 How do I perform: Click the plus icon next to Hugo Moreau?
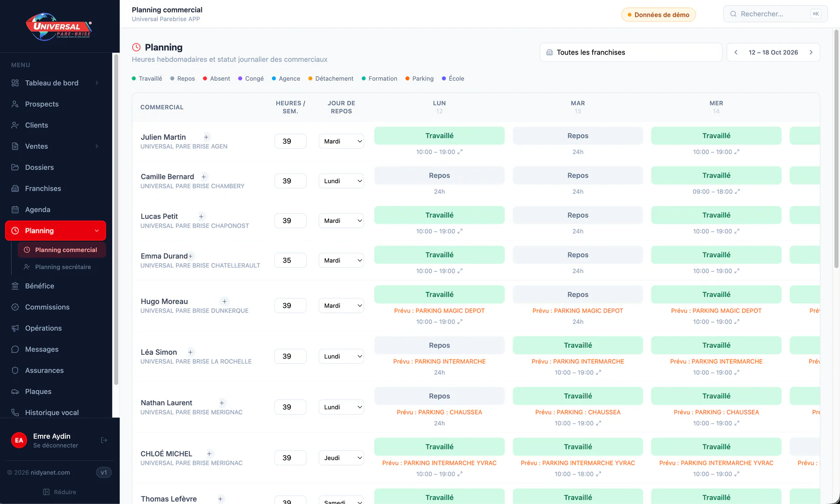click(224, 302)
